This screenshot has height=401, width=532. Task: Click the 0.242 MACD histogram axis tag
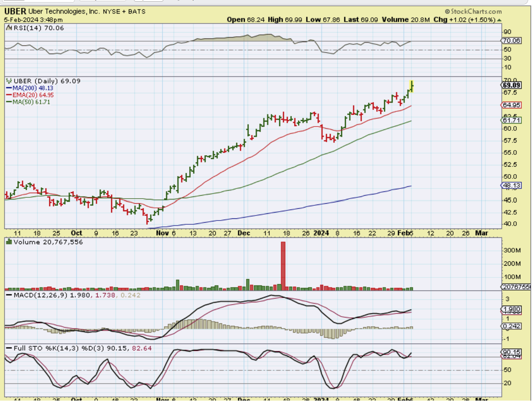click(511, 326)
